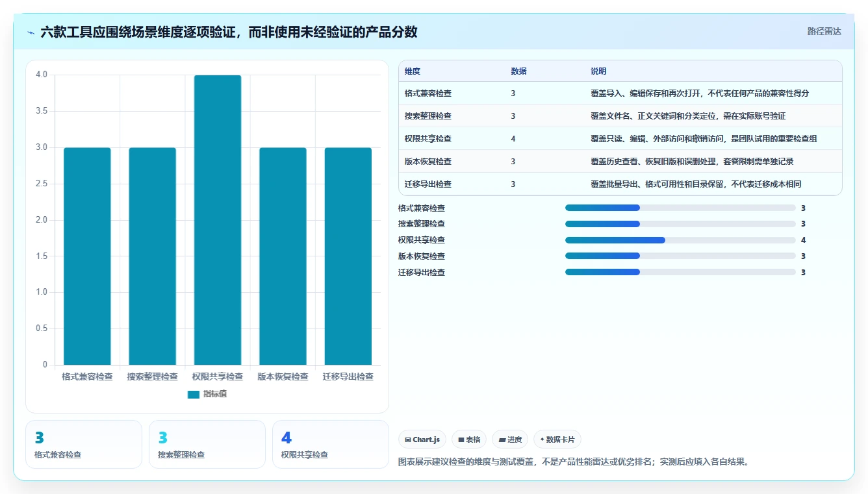This screenshot has height=494, width=868.
Task: Click the 格式兼容检查 summary card
Action: tap(84, 444)
